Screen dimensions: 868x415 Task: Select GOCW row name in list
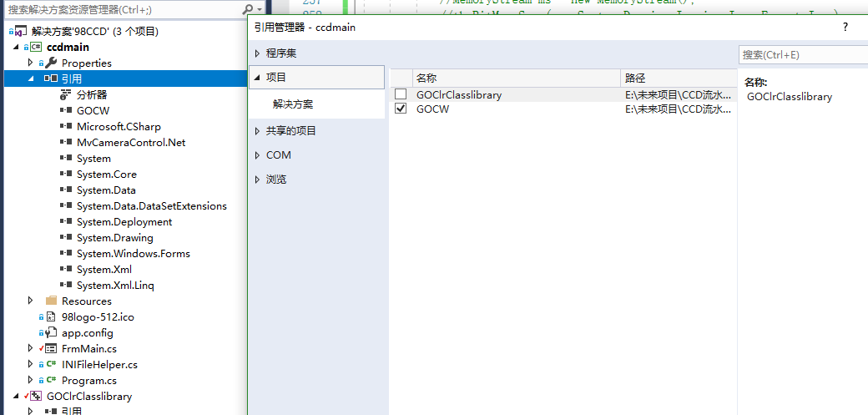[433, 109]
